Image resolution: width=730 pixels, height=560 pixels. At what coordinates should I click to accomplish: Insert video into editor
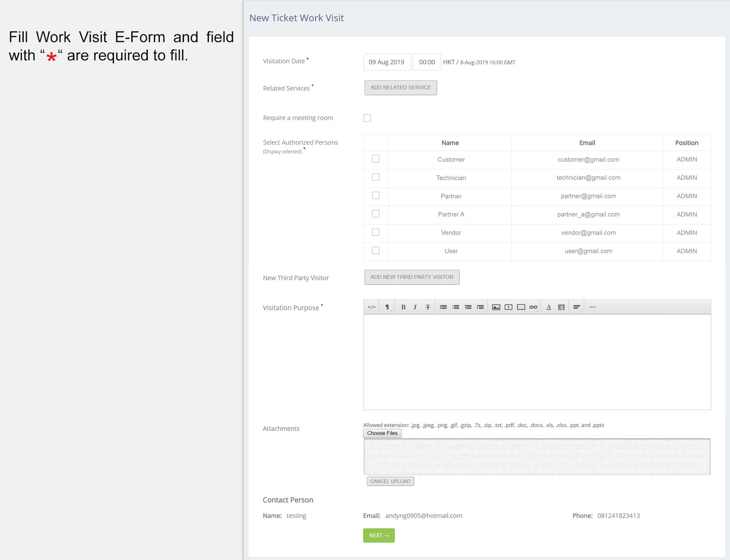tap(508, 307)
